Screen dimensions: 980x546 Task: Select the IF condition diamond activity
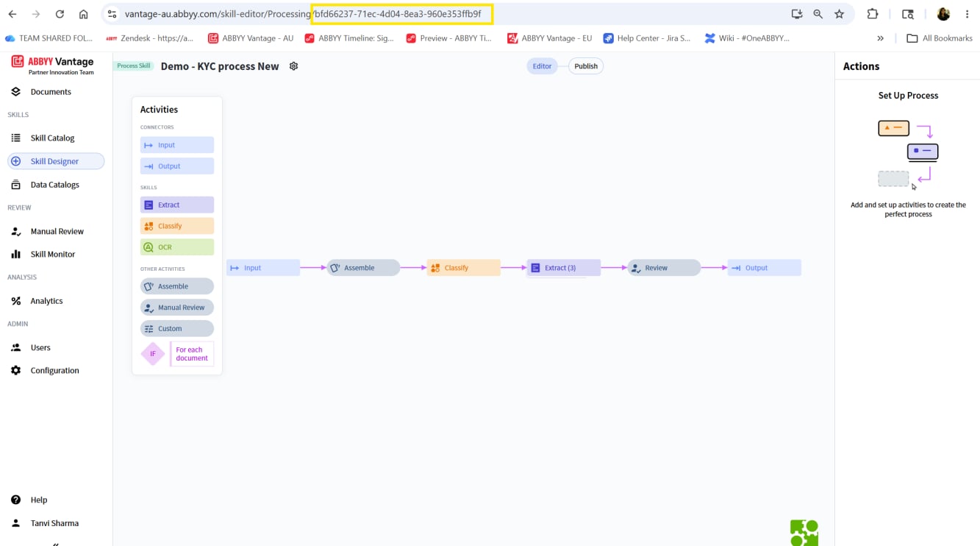pyautogui.click(x=153, y=354)
